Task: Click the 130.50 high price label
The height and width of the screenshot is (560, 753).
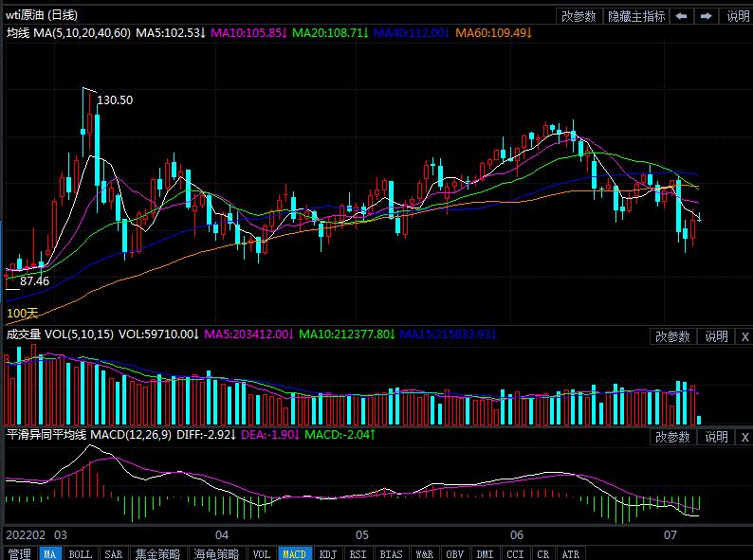Action: [x=116, y=100]
